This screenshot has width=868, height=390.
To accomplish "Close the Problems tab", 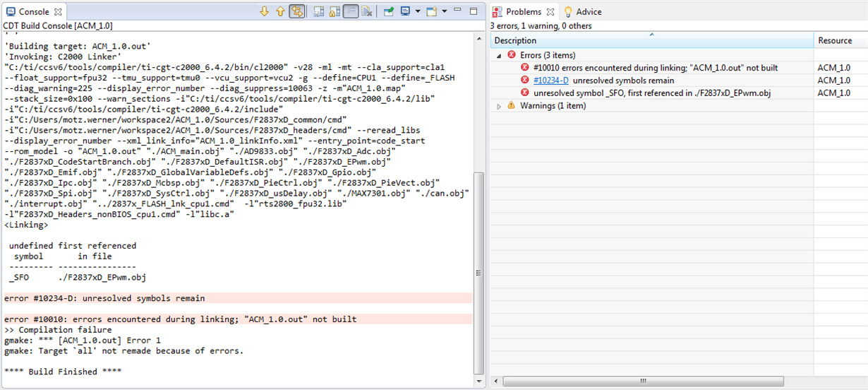I will 550,12.
